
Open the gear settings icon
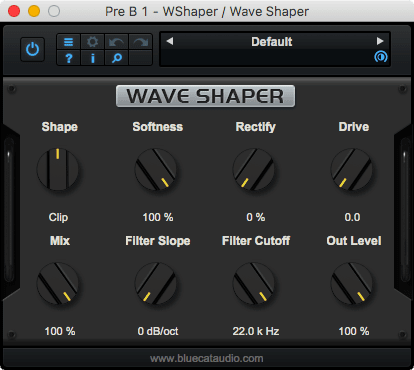[x=92, y=42]
